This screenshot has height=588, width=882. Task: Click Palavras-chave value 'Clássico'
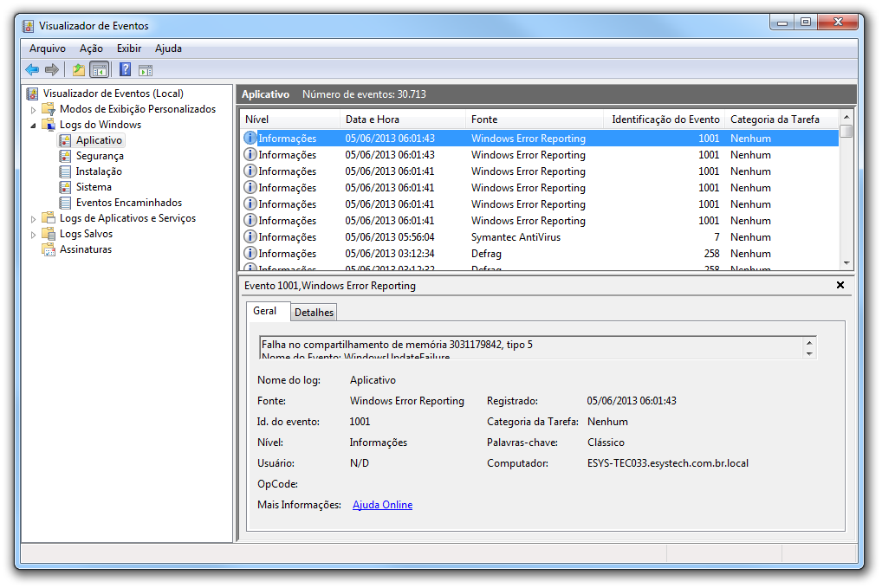pos(606,443)
